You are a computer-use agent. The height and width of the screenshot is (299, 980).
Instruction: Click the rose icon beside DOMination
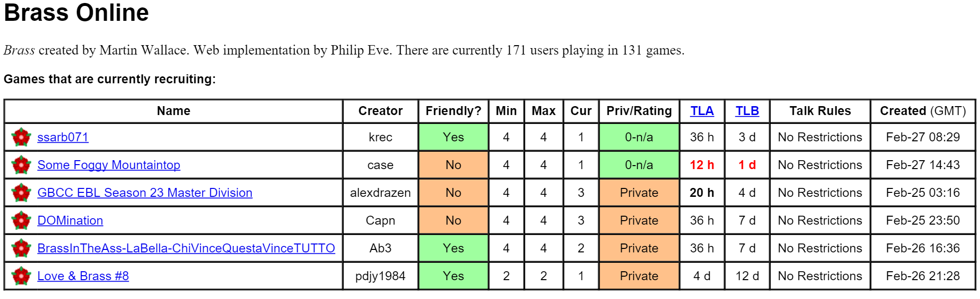pyautogui.click(x=21, y=221)
